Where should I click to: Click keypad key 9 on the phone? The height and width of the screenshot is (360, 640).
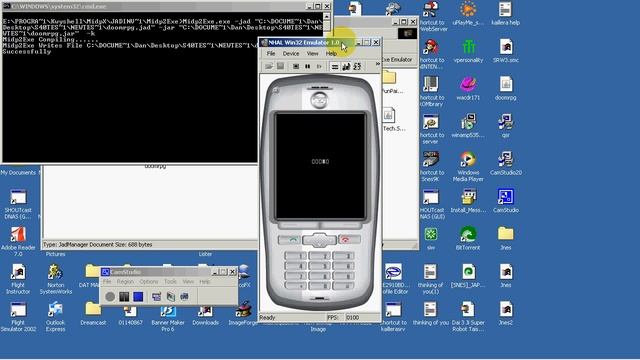tap(343, 276)
